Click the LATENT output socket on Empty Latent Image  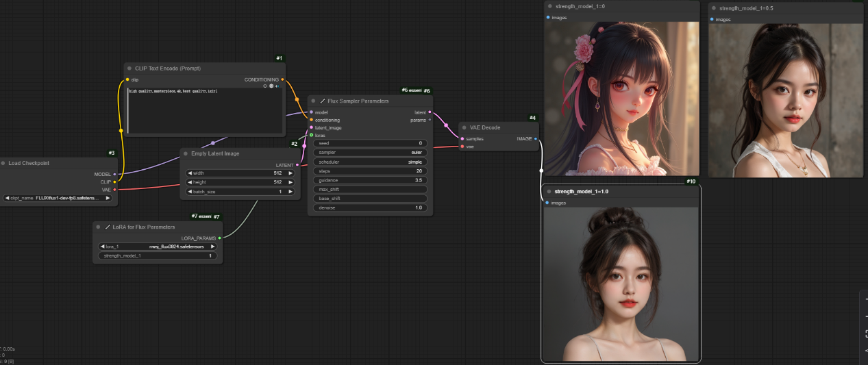[x=297, y=165]
